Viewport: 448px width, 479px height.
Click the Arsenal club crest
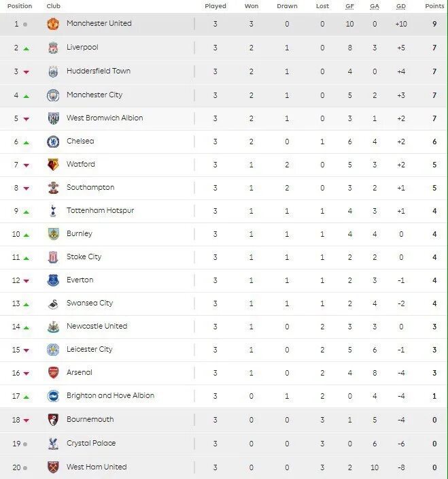(x=53, y=373)
